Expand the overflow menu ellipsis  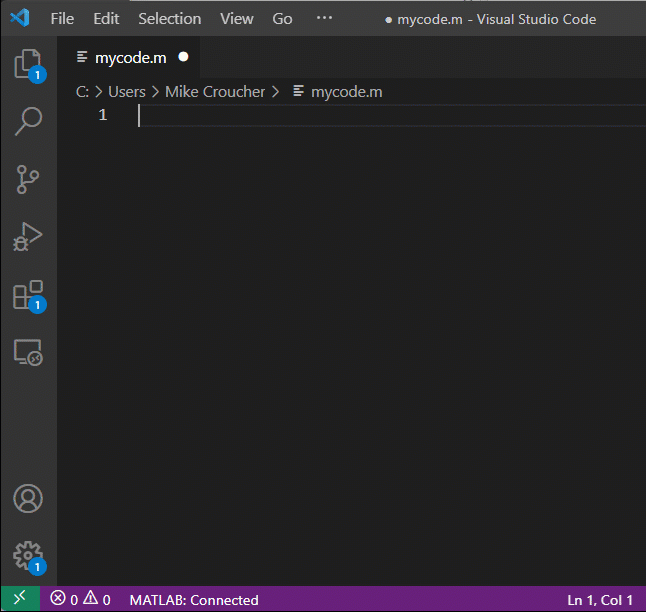(x=324, y=19)
